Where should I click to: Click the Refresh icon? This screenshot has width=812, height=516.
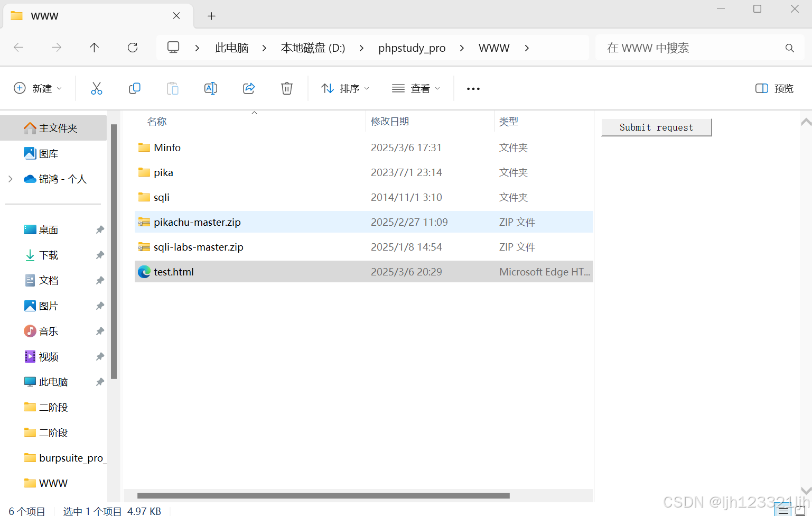point(133,48)
